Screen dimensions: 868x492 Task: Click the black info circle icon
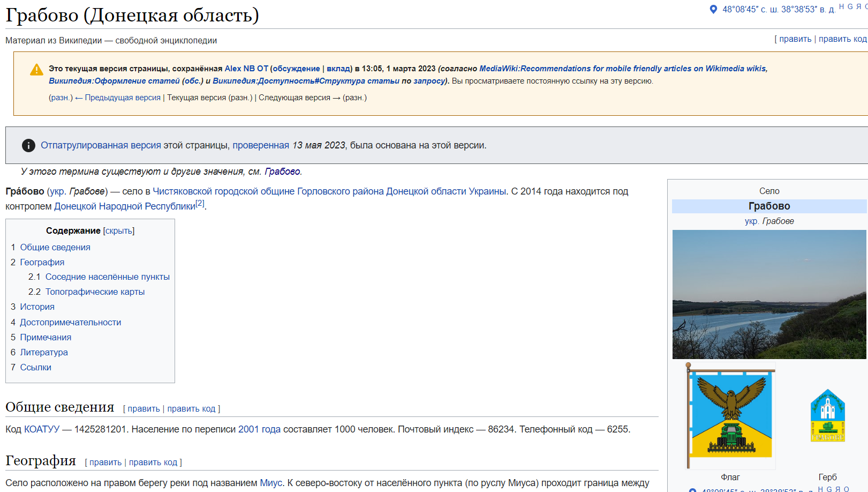click(28, 145)
